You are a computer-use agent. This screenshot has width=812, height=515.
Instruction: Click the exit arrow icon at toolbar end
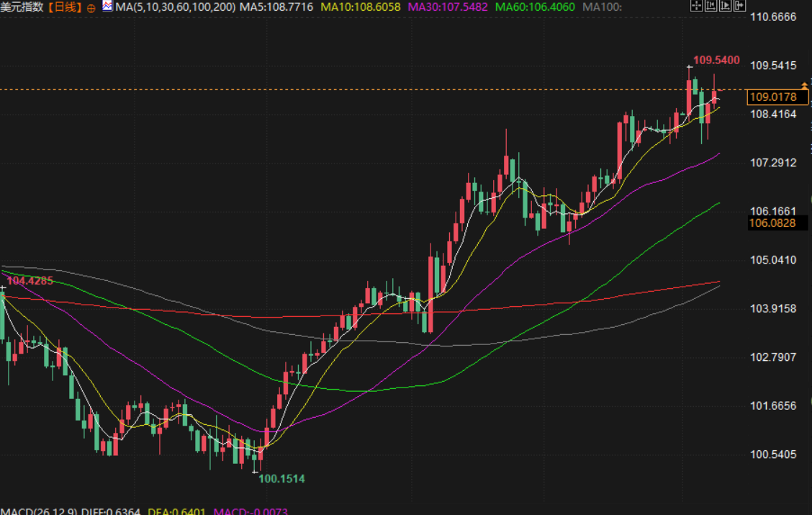(x=739, y=6)
